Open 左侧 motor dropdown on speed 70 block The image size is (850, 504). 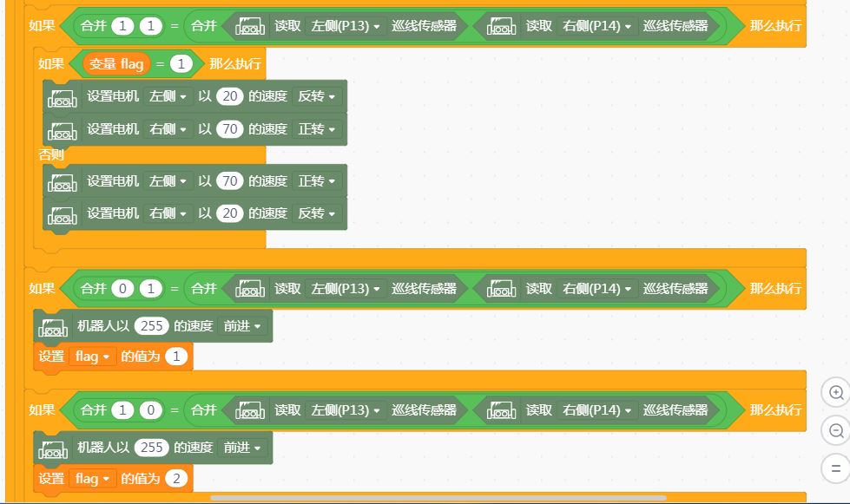pyautogui.click(x=168, y=180)
